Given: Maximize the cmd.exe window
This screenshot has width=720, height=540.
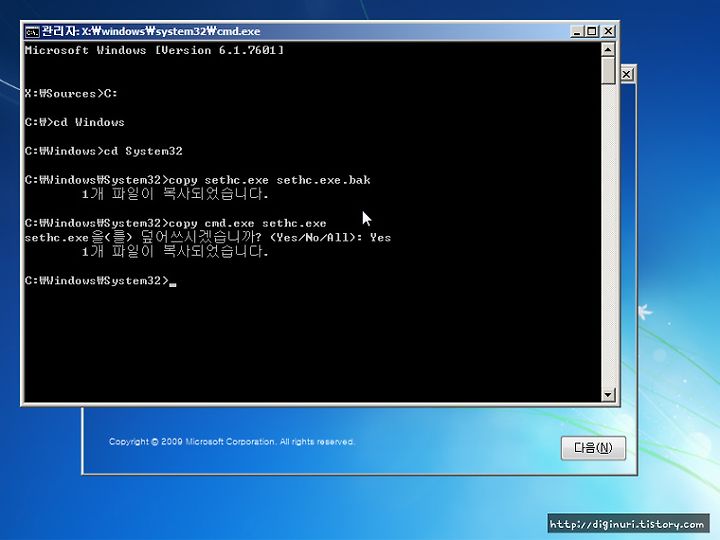Looking at the screenshot, I should coord(592,31).
